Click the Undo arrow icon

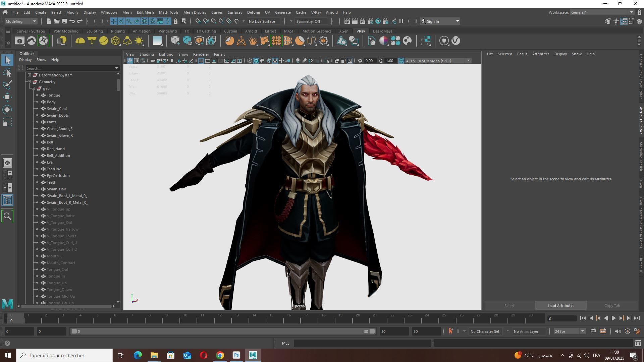(x=72, y=21)
